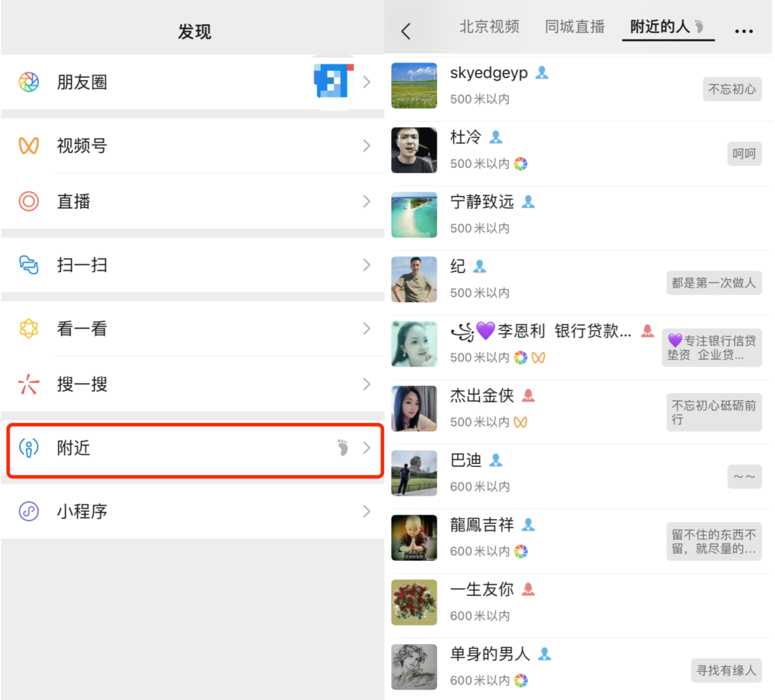Switch to the 北京视频 tab
This screenshot has height=700, width=775.
click(x=489, y=27)
